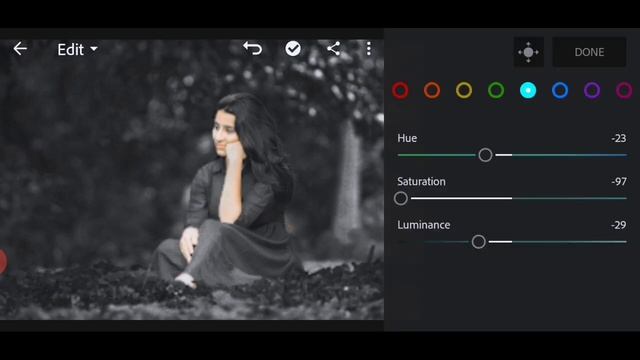Select the green color channel
The width and height of the screenshot is (640, 360).
pos(496,90)
